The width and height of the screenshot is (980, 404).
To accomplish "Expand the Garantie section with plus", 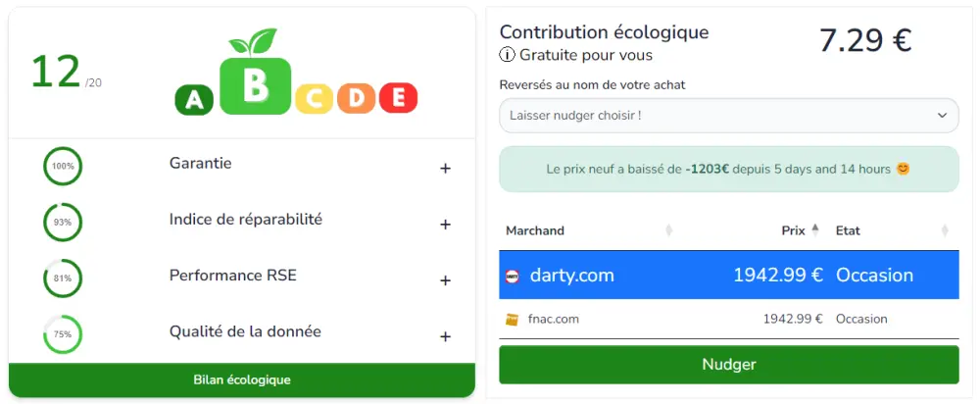I will pyautogui.click(x=445, y=169).
